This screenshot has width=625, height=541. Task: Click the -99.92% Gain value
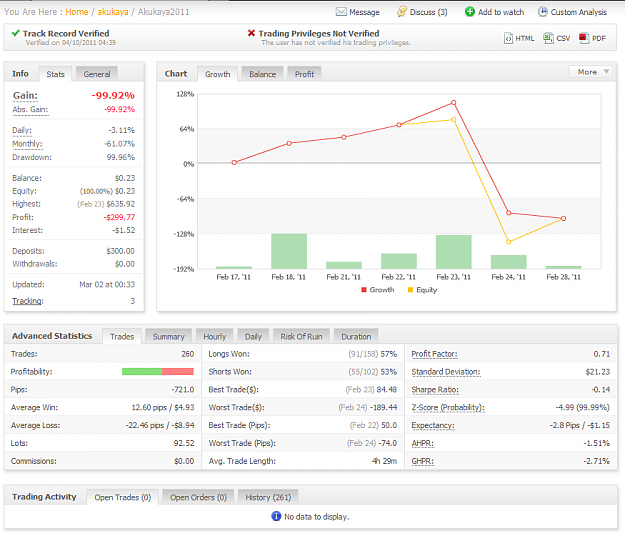tap(113, 96)
